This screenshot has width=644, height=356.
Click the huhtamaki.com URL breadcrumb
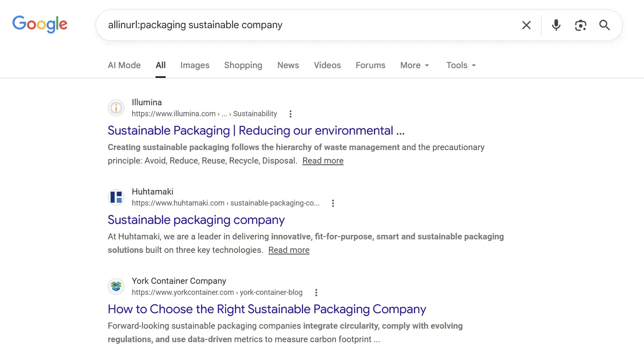tap(226, 203)
